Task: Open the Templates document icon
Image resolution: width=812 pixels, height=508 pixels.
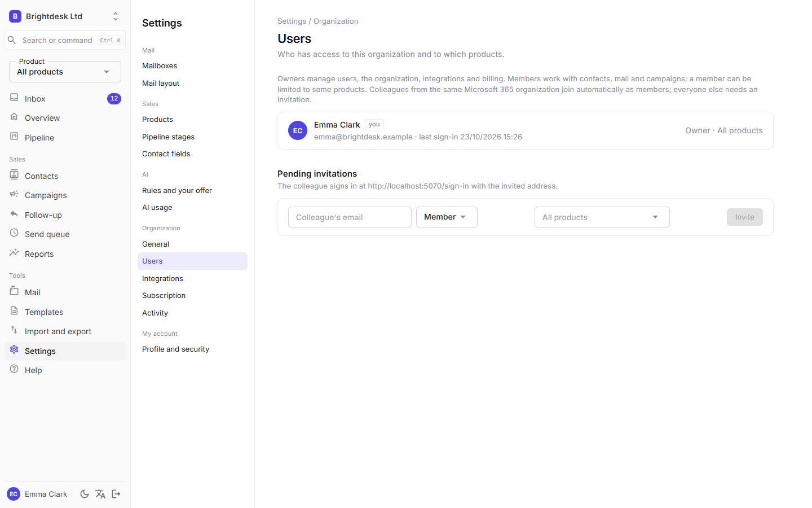Action: pos(14,311)
